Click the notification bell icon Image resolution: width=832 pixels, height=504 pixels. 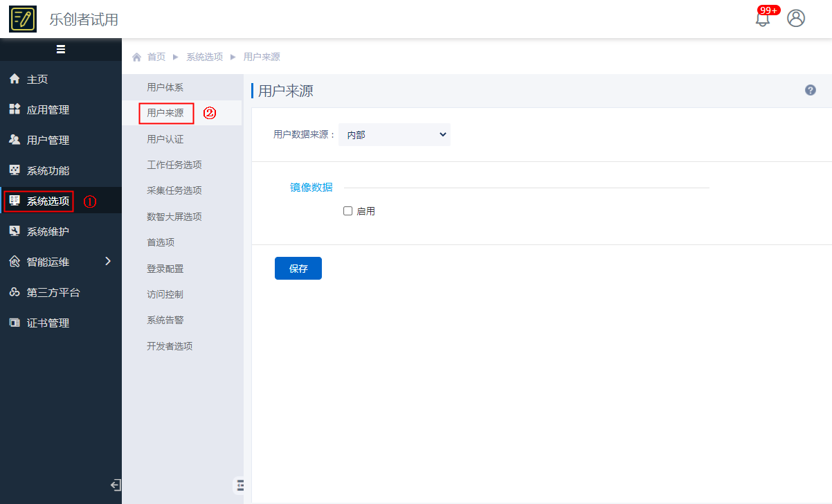[762, 19]
